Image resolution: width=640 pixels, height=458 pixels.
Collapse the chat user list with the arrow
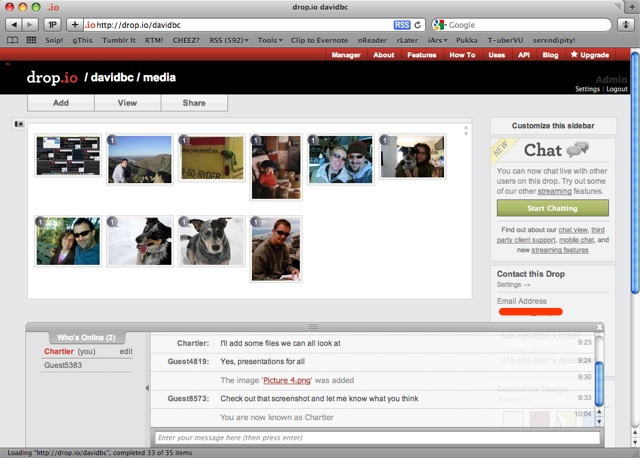[x=147, y=388]
